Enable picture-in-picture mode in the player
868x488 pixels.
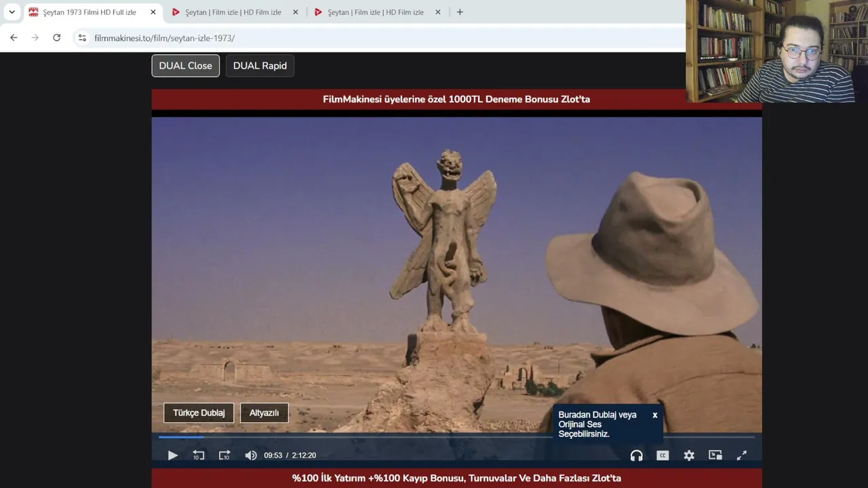[715, 455]
